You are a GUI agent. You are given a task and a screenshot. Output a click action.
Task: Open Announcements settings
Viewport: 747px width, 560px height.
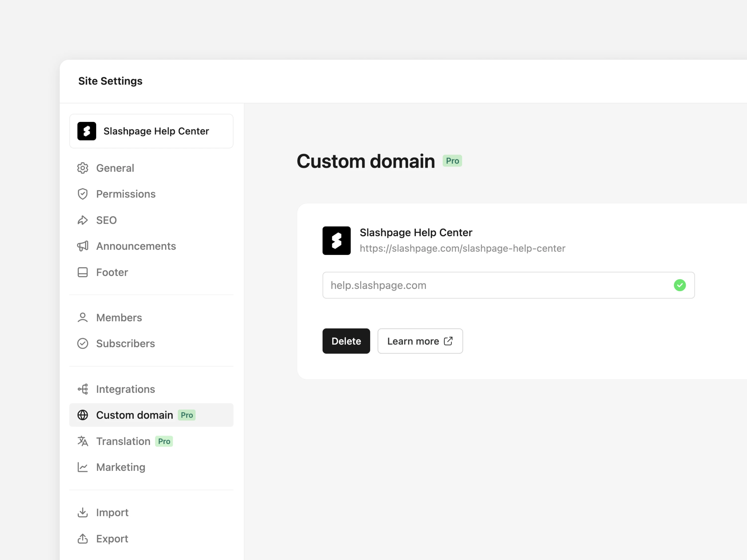pos(151,246)
